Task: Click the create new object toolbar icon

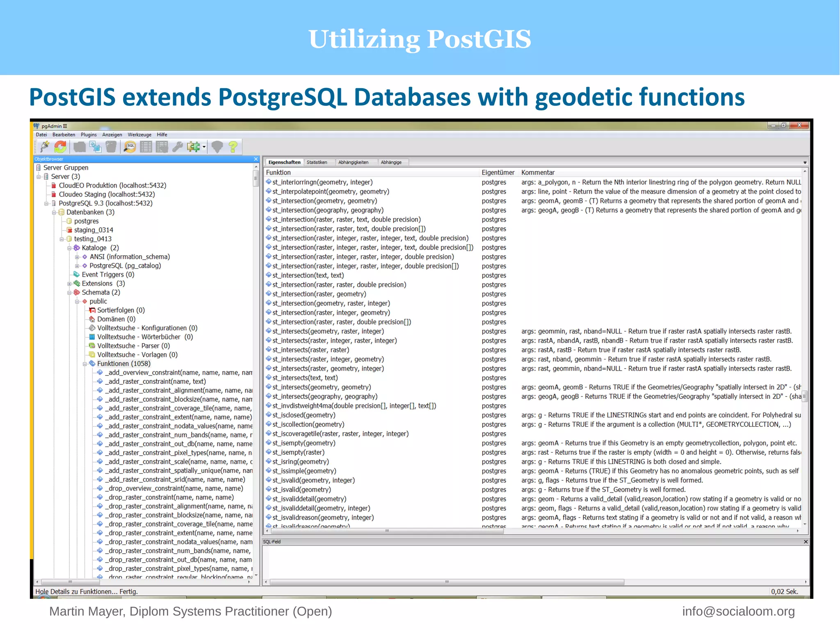Action: (x=96, y=147)
